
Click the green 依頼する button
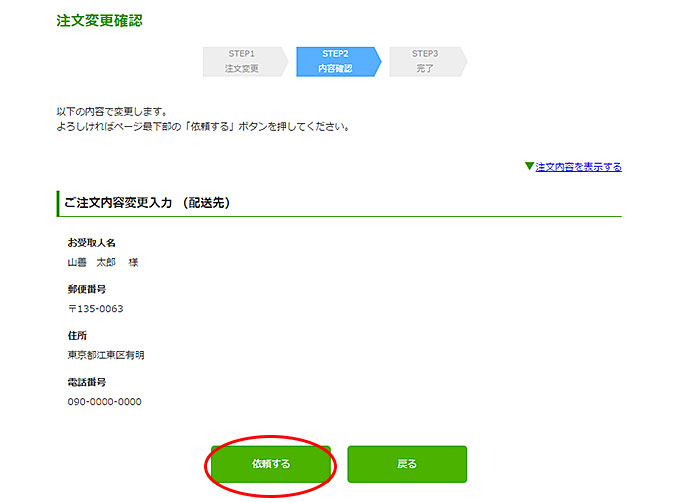pos(270,464)
